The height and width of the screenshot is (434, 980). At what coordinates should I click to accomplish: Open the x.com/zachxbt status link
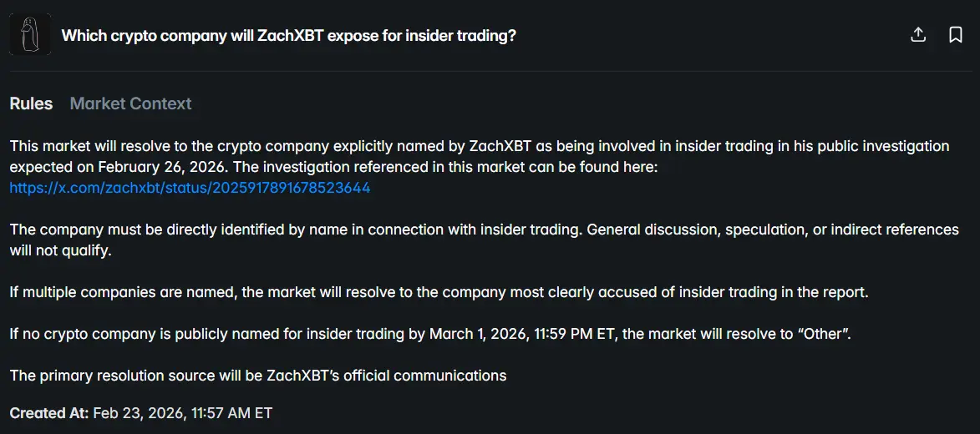pyautogui.click(x=190, y=188)
